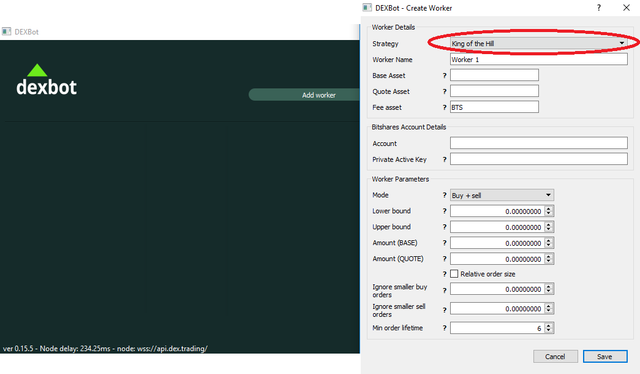Click the help question mark beside Amount (BASE)

(444, 243)
